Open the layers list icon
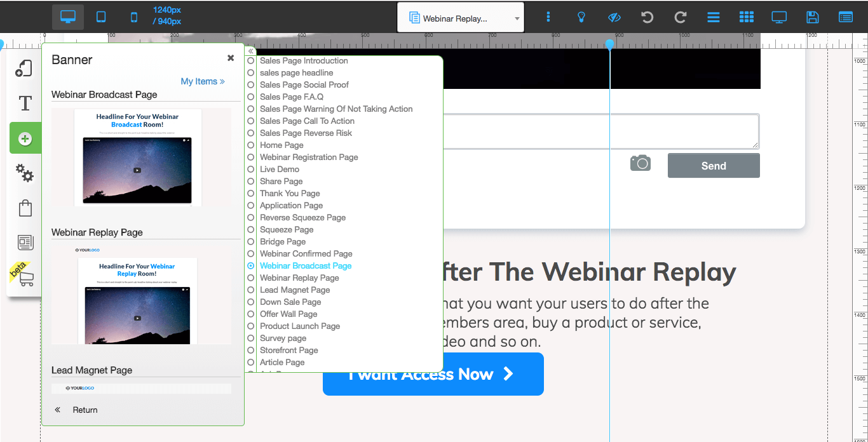Viewport: 868px width, 442px height. click(x=714, y=17)
